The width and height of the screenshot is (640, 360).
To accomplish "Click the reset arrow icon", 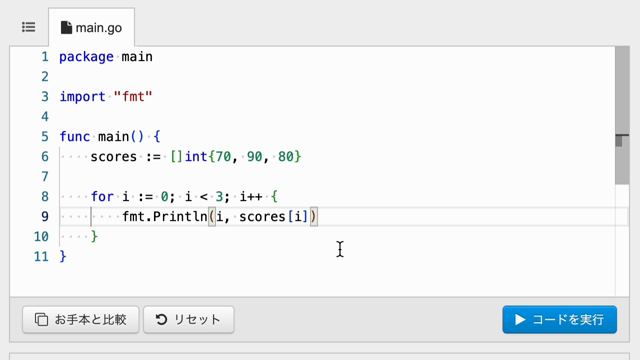I will point(162,320).
